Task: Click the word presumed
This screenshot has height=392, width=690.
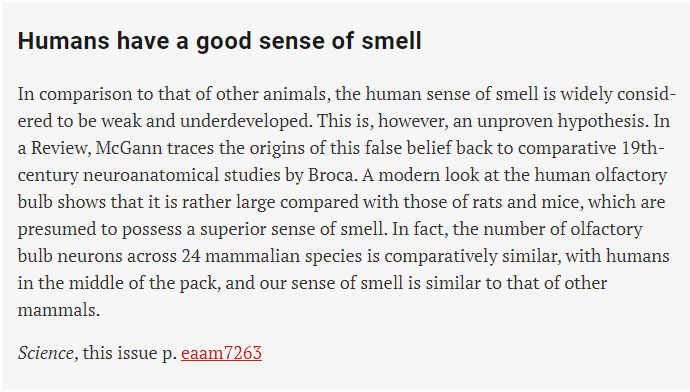Action: click(67, 229)
